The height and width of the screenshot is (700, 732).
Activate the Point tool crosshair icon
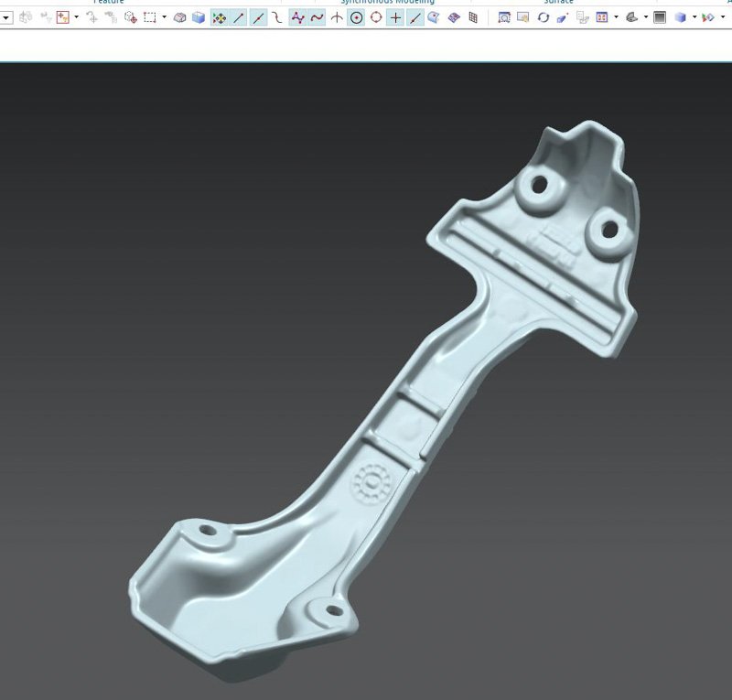pyautogui.click(x=337, y=16)
